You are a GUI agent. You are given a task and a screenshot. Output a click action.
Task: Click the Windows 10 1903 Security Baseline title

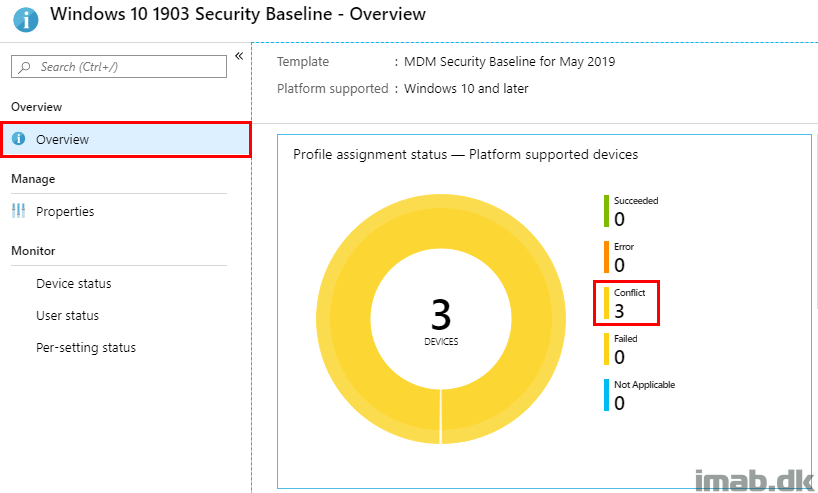tap(238, 14)
